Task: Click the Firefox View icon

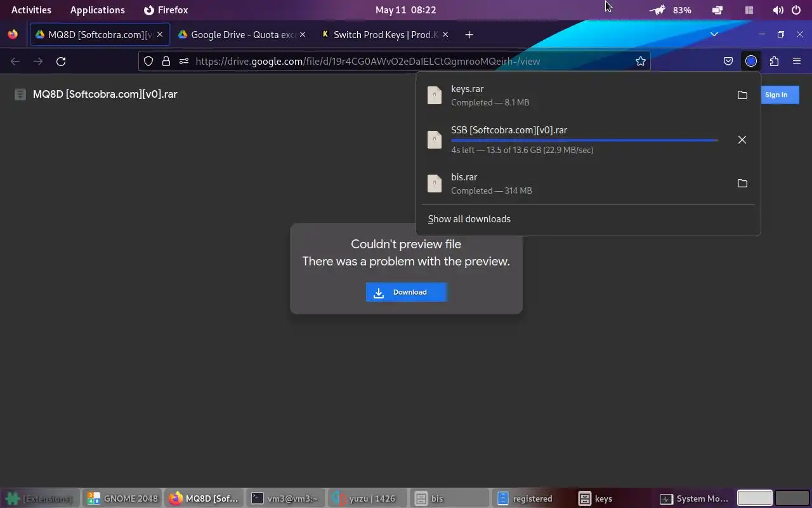Action: 13,34
